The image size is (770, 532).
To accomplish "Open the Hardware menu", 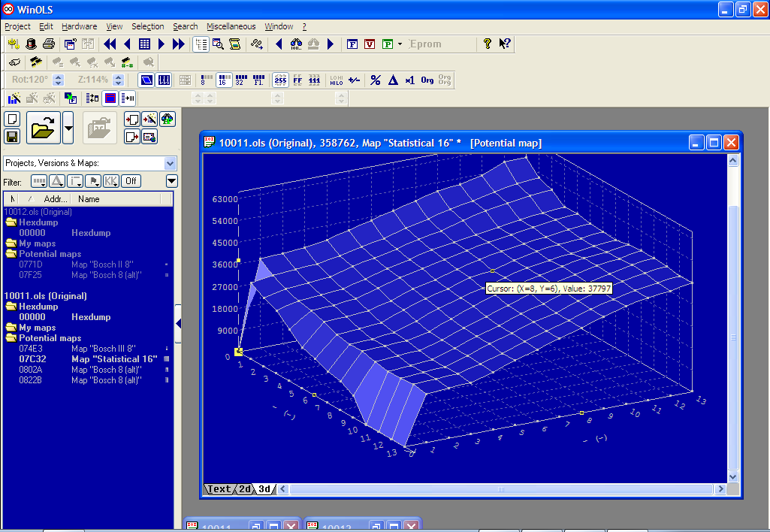I will tap(79, 26).
